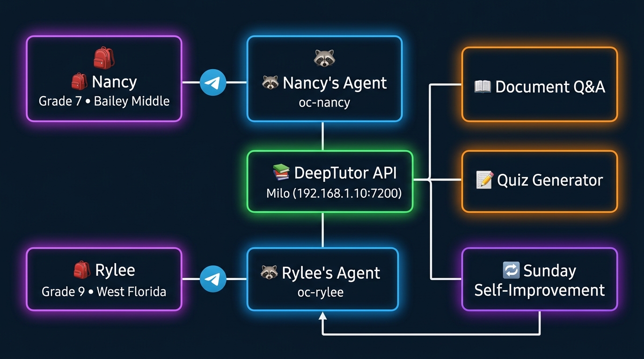Select the Grade 9 West Florida text
Viewport: 644px width, 359px height.
pos(104,291)
